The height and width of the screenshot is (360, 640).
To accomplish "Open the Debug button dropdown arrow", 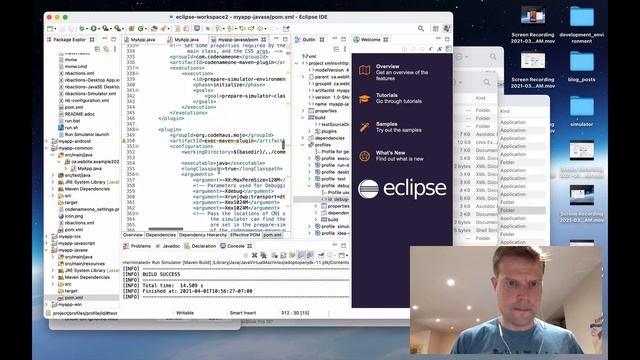I will coord(87,29).
